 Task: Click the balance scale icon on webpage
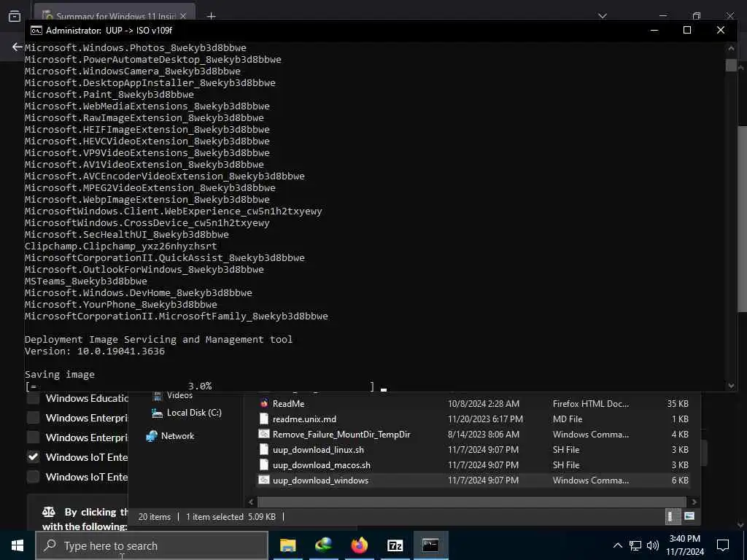[x=49, y=512]
